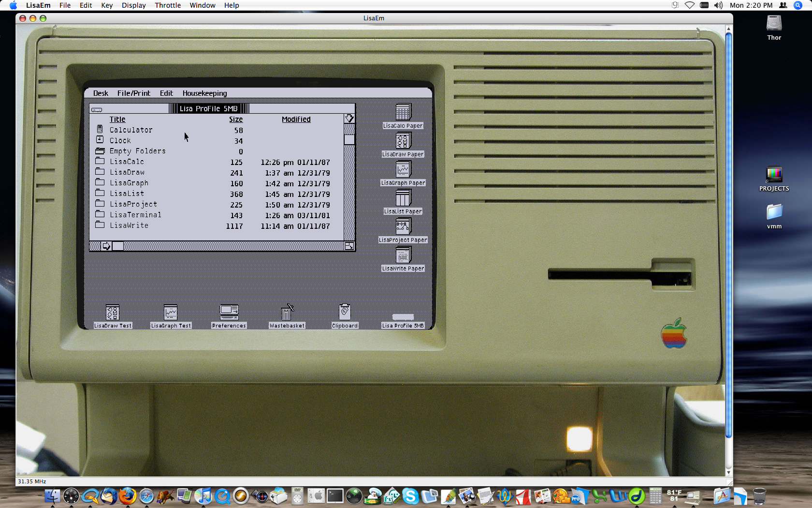Screen dimensions: 812x508
Task: Click the Clipboard icon
Action: tap(345, 313)
